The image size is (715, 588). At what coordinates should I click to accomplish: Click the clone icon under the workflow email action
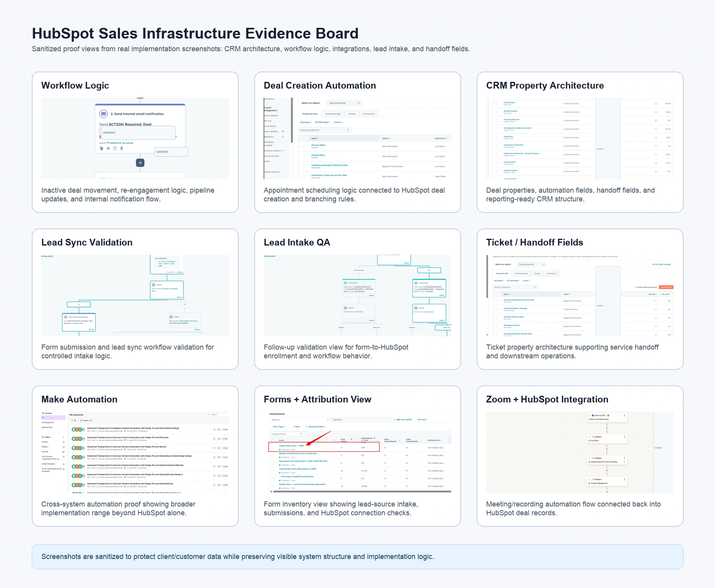click(x=101, y=148)
